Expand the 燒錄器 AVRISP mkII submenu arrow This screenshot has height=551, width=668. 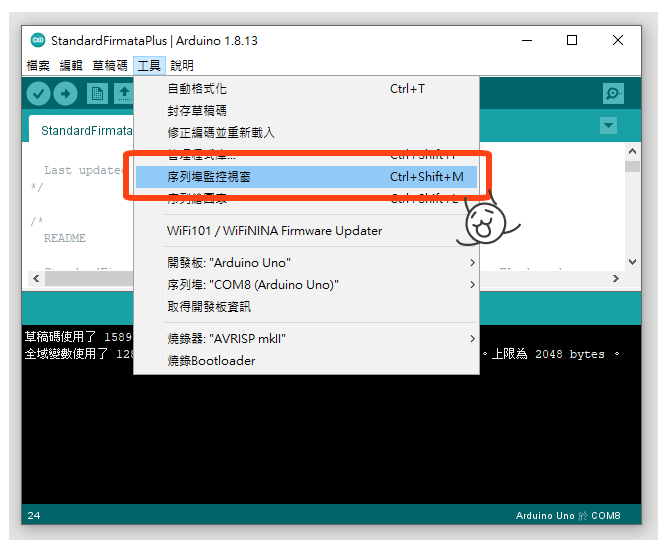pos(472,338)
